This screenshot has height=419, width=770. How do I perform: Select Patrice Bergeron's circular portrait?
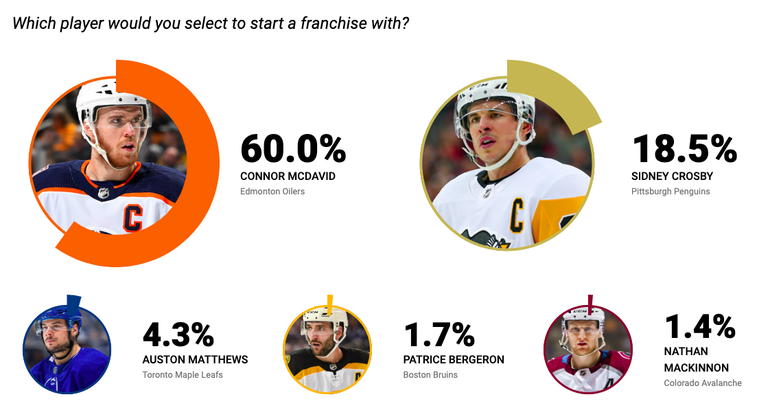[x=328, y=349]
